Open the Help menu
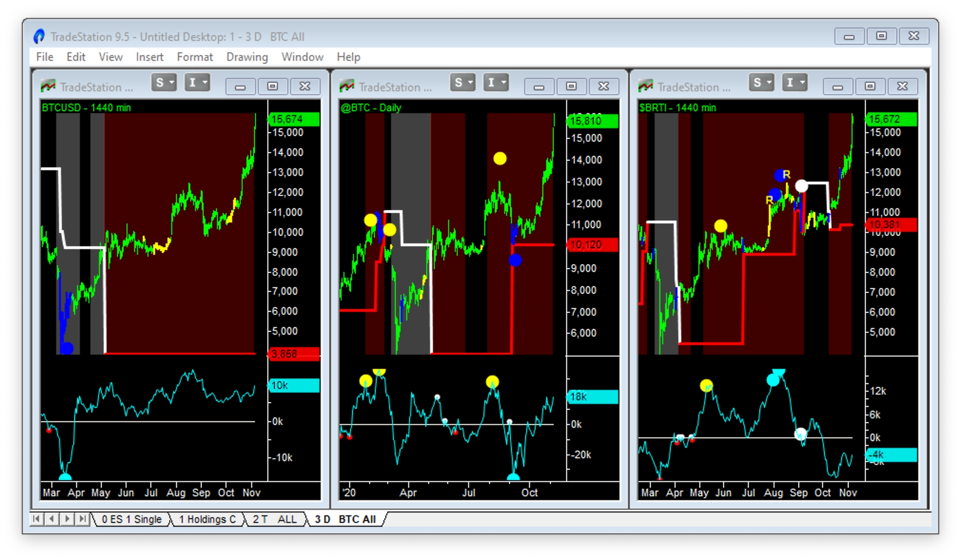The width and height of the screenshot is (961, 560). coord(348,57)
